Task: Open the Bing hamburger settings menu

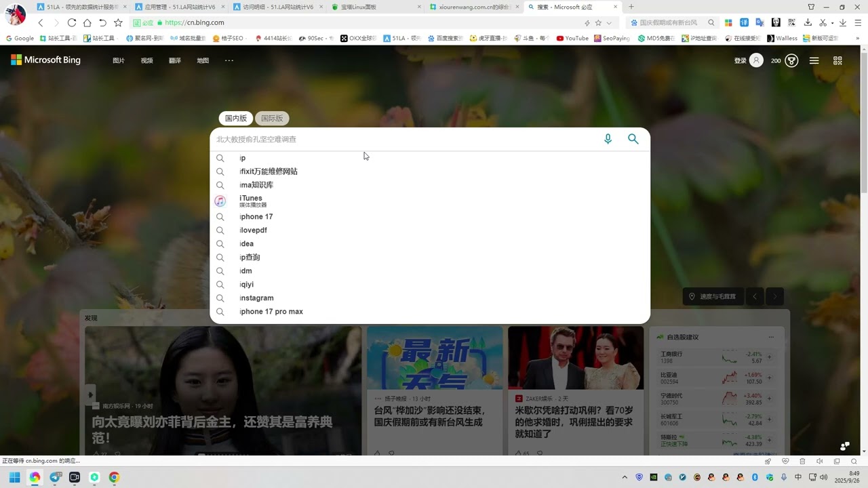Action: coord(814,60)
